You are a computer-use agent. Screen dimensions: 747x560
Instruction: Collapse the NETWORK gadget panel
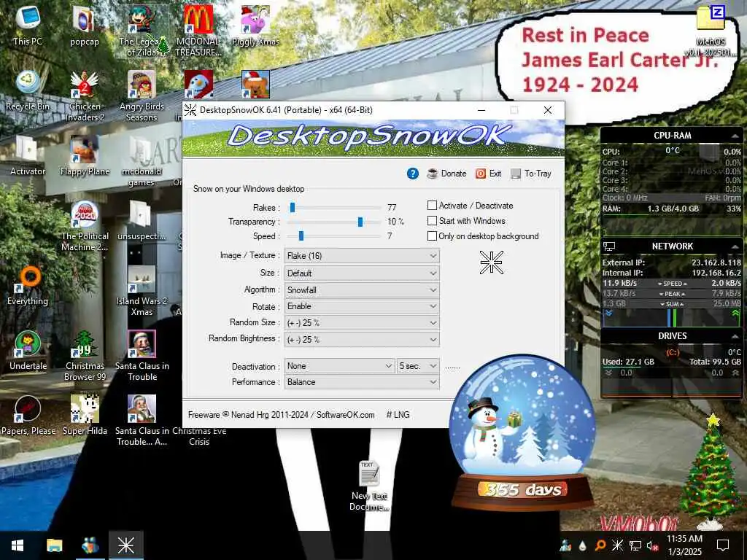735,246
